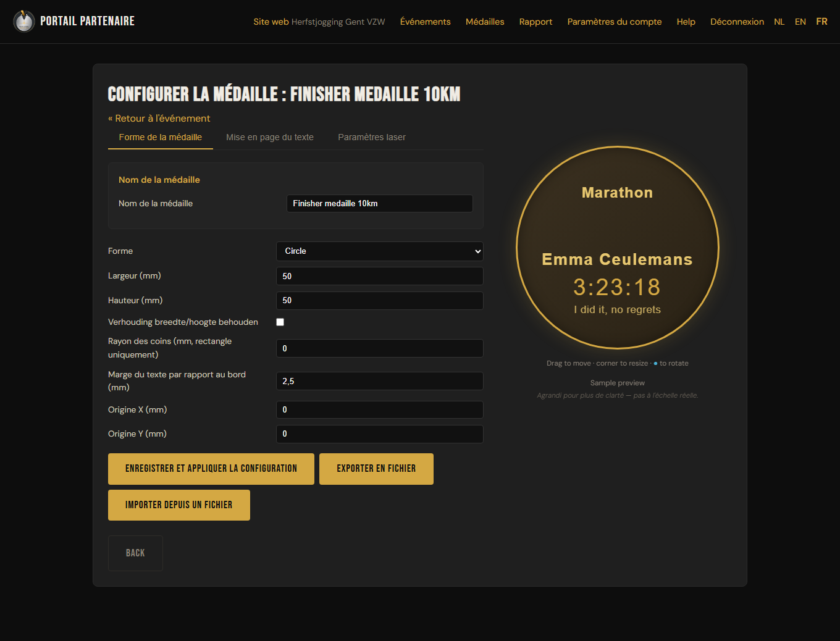840x641 pixels.
Task: Click the Origine Y (mm) input field
Action: click(379, 434)
